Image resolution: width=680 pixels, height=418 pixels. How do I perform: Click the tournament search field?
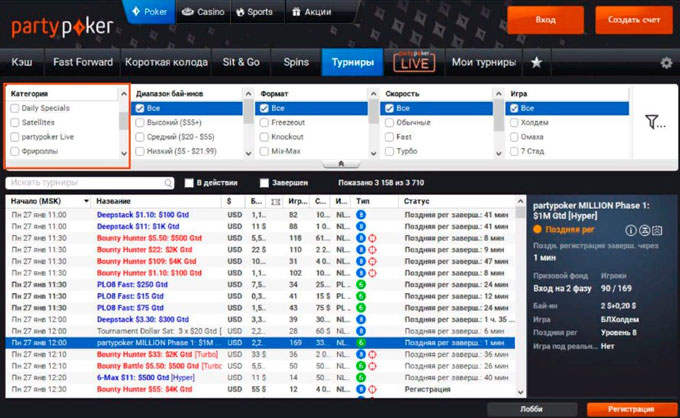coord(88,183)
